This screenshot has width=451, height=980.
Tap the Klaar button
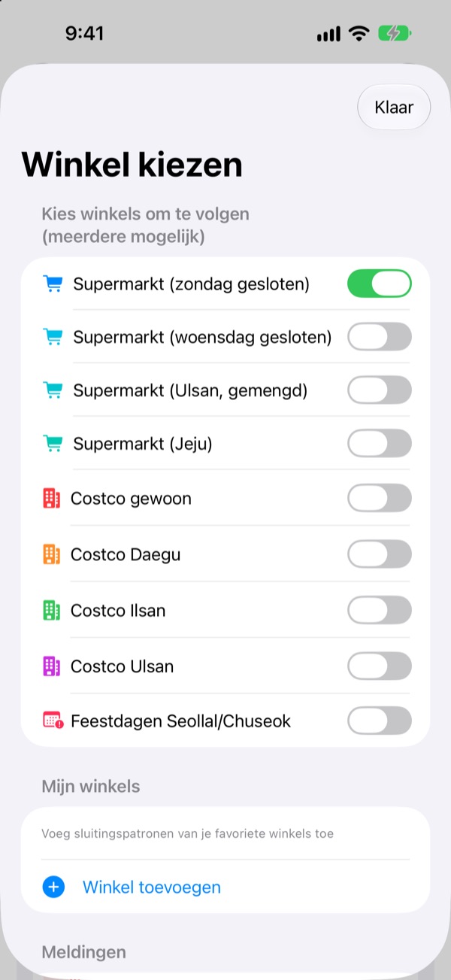coord(394,107)
